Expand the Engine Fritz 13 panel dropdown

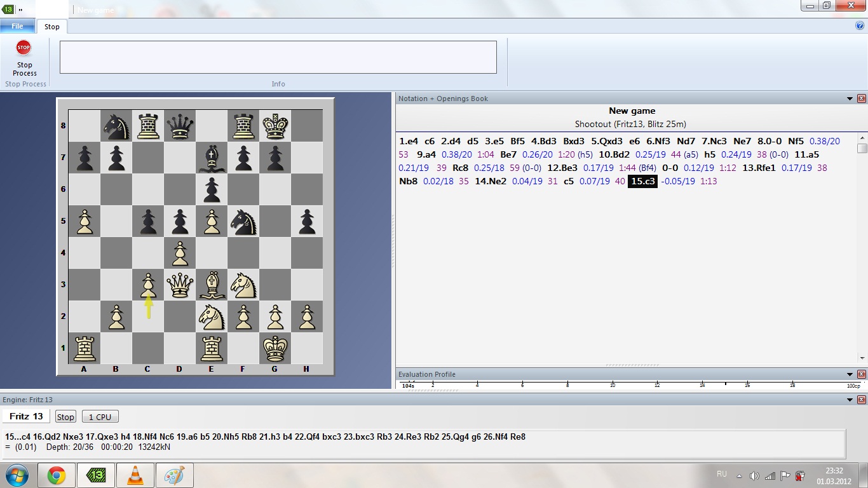coord(850,400)
